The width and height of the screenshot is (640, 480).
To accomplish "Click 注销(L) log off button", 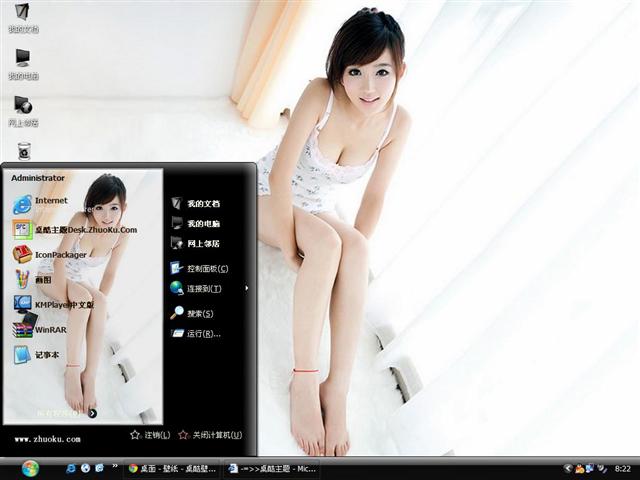I will pyautogui.click(x=150, y=435).
